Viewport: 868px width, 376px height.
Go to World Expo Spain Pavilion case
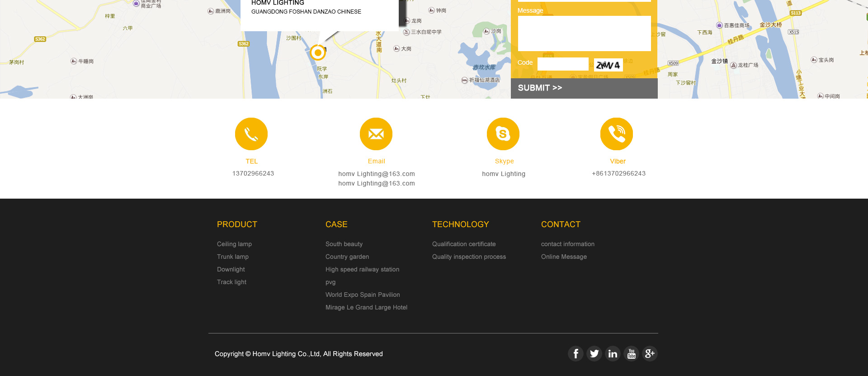pos(363,295)
